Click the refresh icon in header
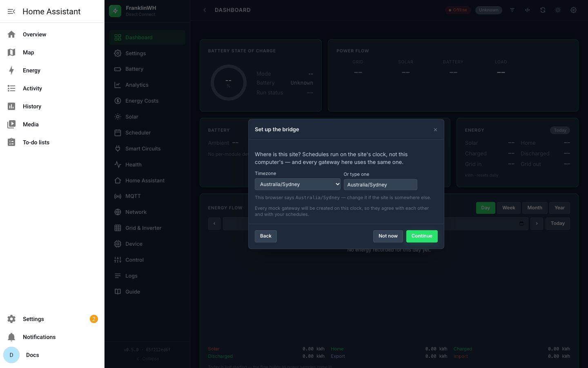The height and width of the screenshot is (368, 588). click(543, 10)
